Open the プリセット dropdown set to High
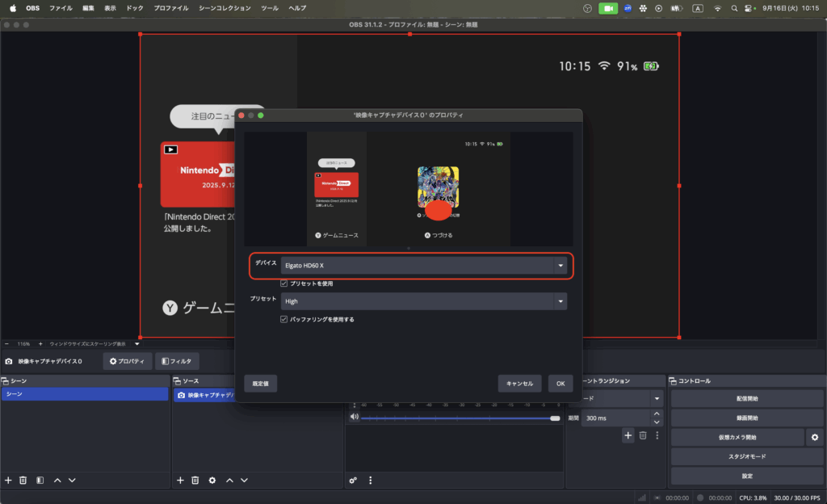The width and height of the screenshot is (827, 504). click(x=423, y=301)
